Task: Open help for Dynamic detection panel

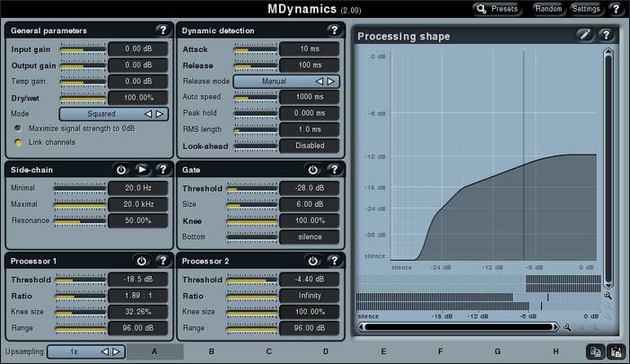Action: 334,30
